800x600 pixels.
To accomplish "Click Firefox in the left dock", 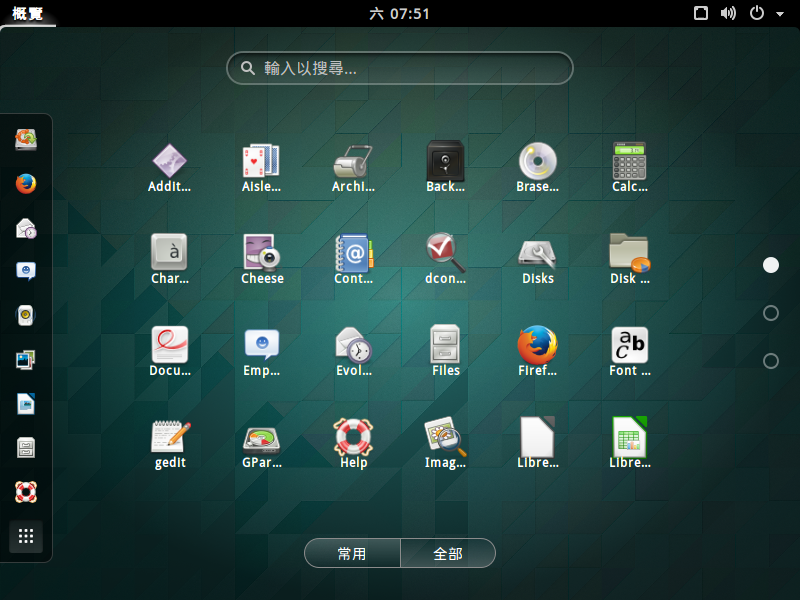I will pos(26,184).
